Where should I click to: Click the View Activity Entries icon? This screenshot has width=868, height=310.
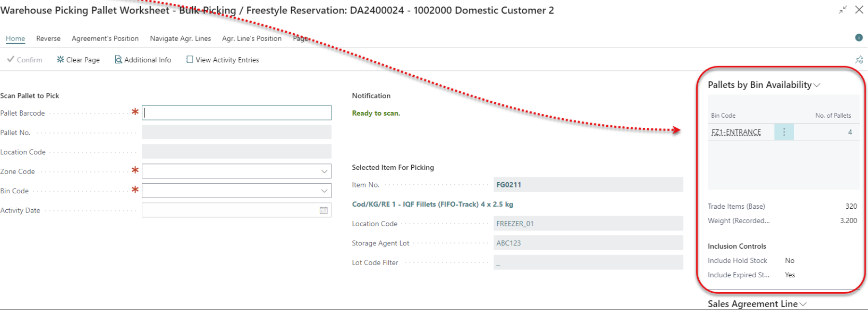190,60
